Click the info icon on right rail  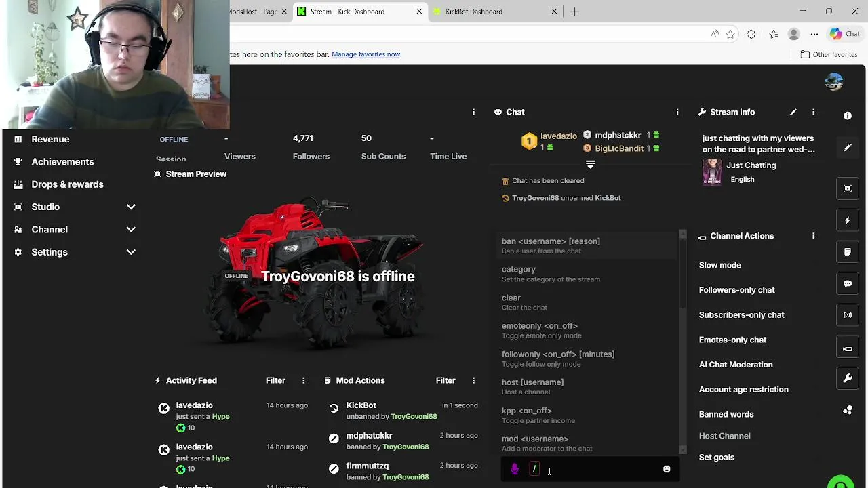point(847,116)
